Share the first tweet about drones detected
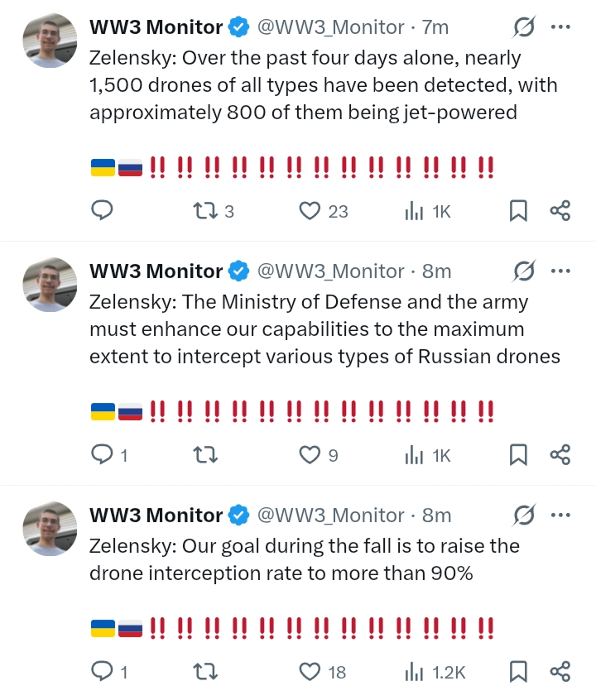 [x=560, y=210]
